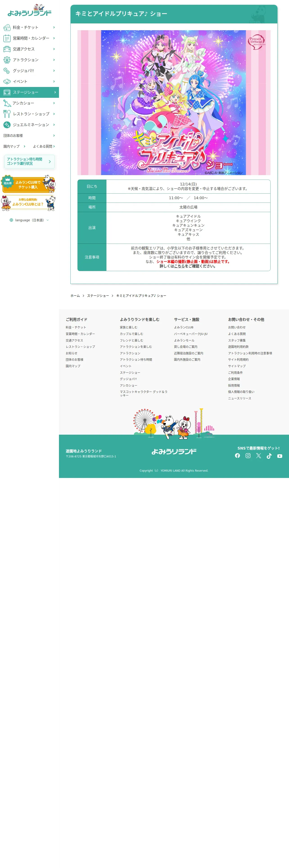
Task: Open よくある質問 in the sidebar
Action: tap(44, 146)
